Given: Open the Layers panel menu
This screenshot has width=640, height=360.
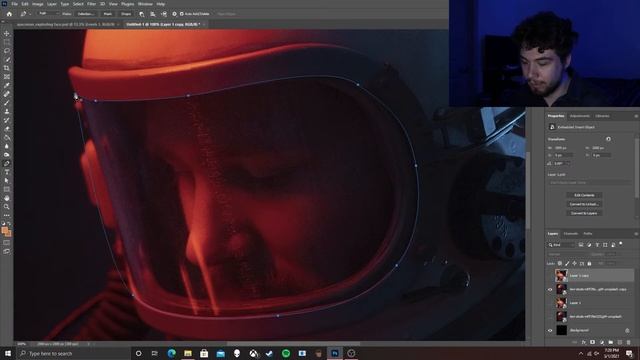Looking at the screenshot, I should [636, 234].
